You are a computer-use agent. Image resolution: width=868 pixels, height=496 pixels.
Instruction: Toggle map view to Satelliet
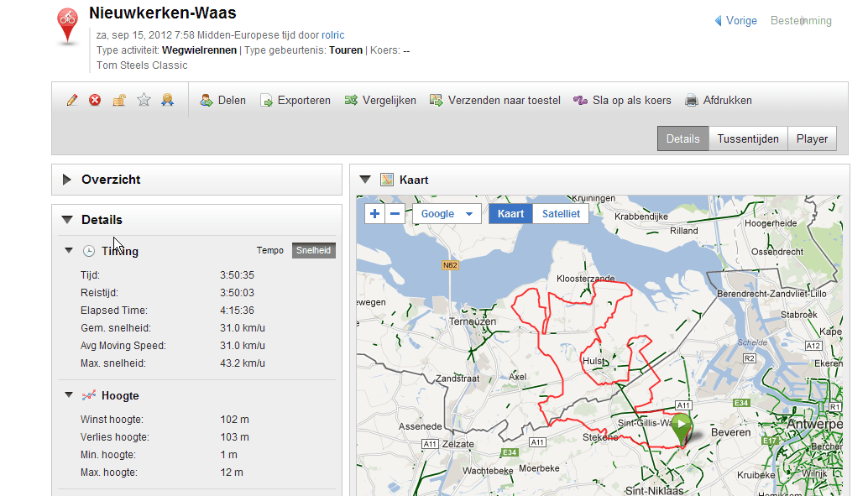tap(561, 214)
